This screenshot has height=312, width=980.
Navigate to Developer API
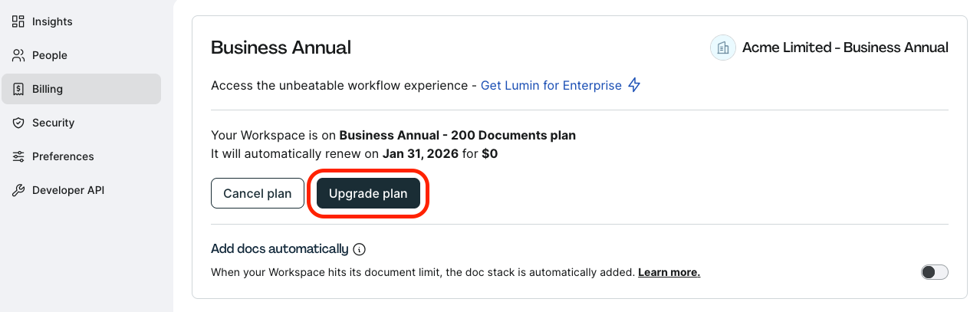(x=81, y=190)
